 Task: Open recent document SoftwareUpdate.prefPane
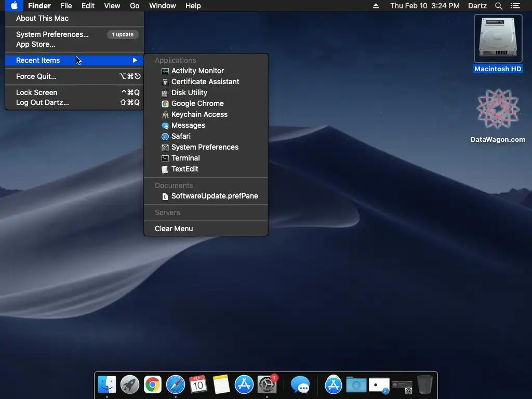pos(206,196)
